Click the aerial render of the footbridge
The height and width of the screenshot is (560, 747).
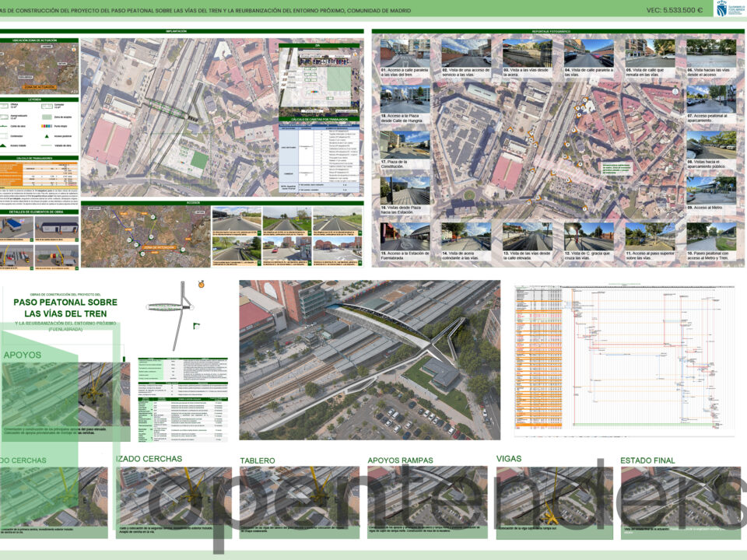point(370,359)
